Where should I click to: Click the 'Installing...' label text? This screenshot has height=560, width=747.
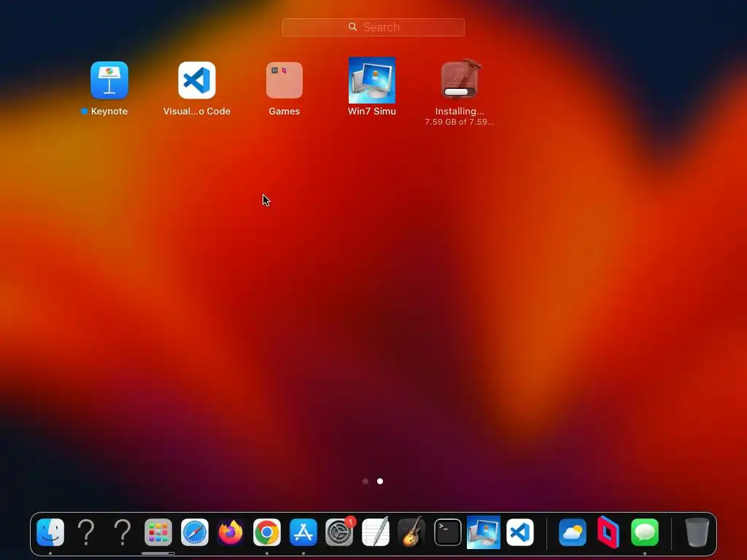click(460, 111)
